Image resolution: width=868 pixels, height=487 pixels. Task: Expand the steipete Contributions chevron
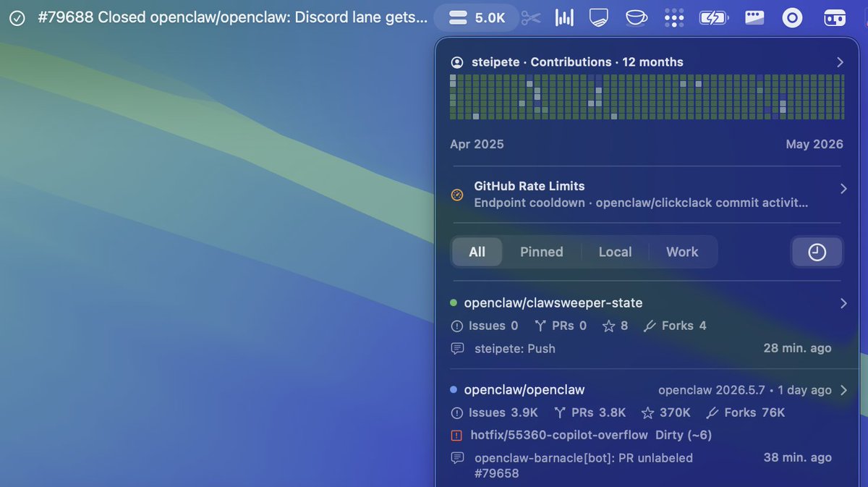[840, 62]
